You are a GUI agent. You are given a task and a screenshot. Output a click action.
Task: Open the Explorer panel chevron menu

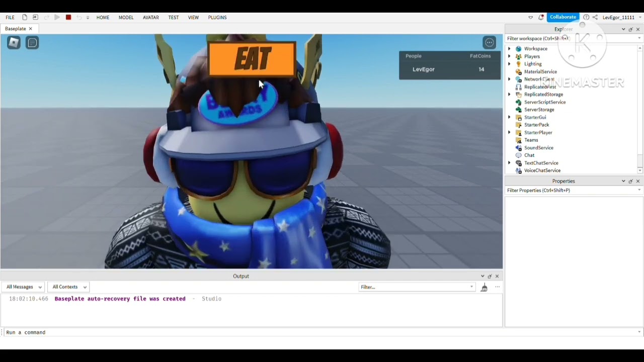point(623,29)
